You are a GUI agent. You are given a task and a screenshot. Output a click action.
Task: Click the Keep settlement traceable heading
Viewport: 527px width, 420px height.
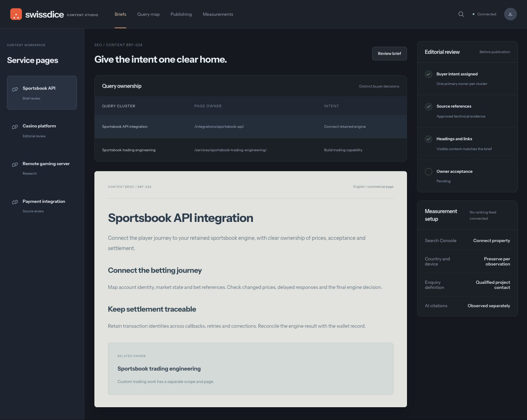tap(152, 309)
